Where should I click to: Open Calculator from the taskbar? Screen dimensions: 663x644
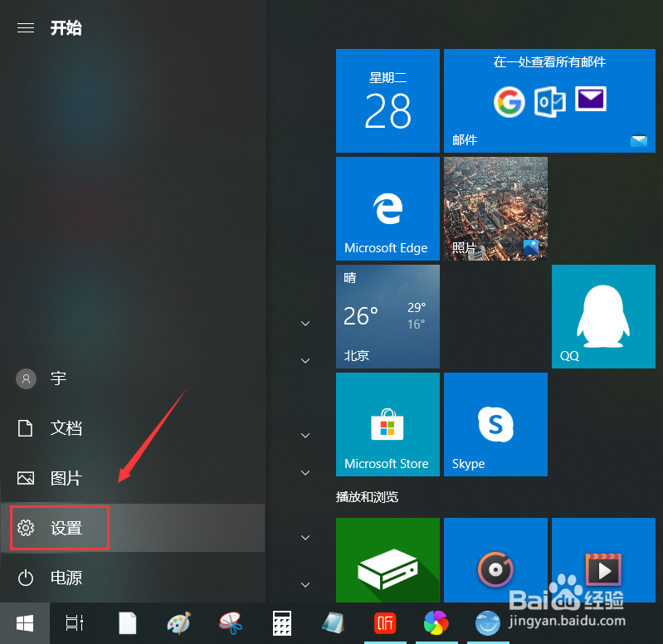pyautogui.click(x=282, y=623)
